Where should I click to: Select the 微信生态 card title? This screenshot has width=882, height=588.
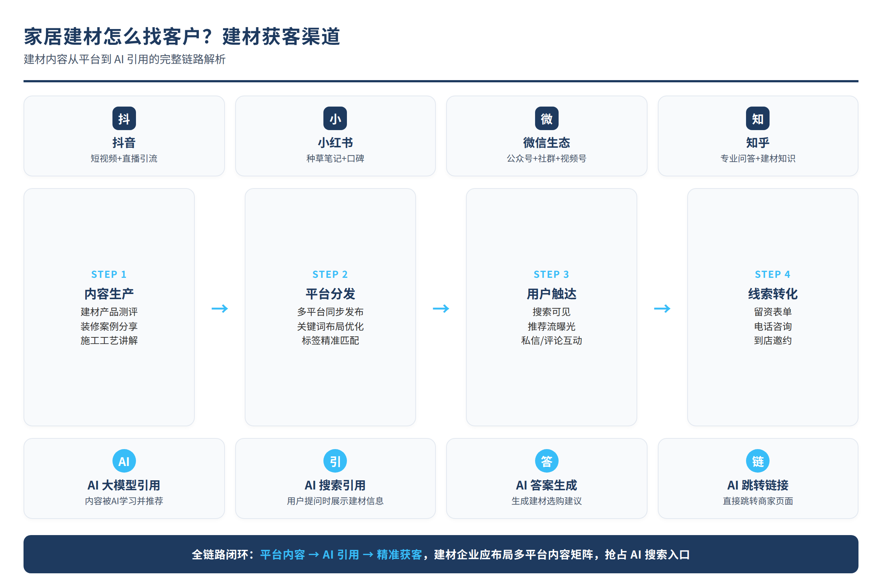[x=547, y=143]
